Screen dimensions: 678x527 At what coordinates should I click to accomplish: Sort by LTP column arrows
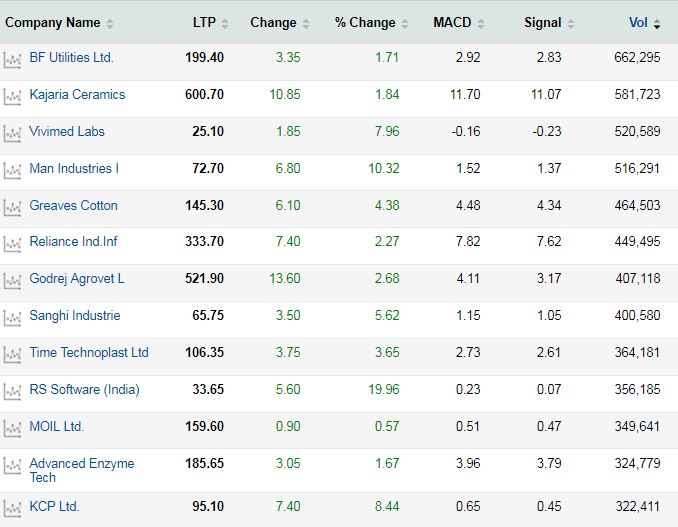[225, 24]
